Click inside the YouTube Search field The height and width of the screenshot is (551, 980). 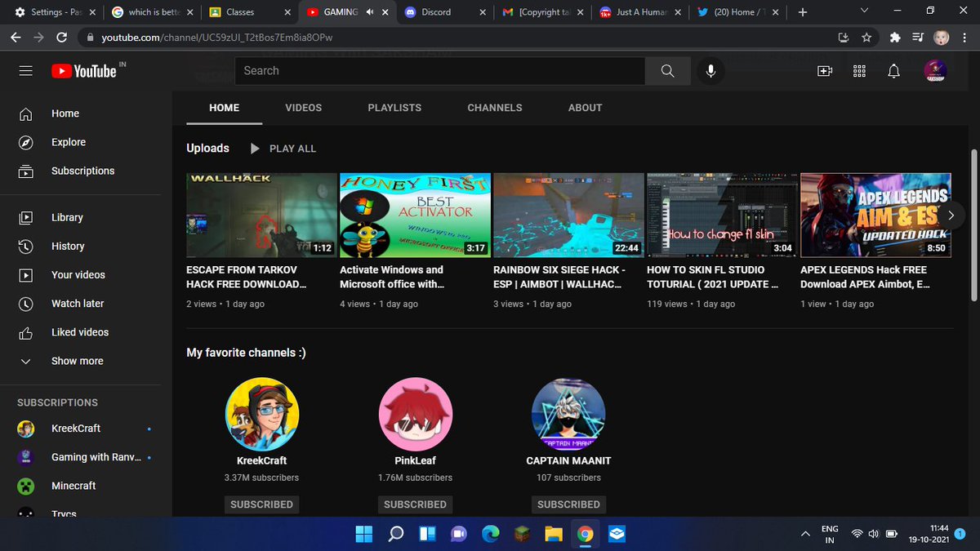pos(439,71)
